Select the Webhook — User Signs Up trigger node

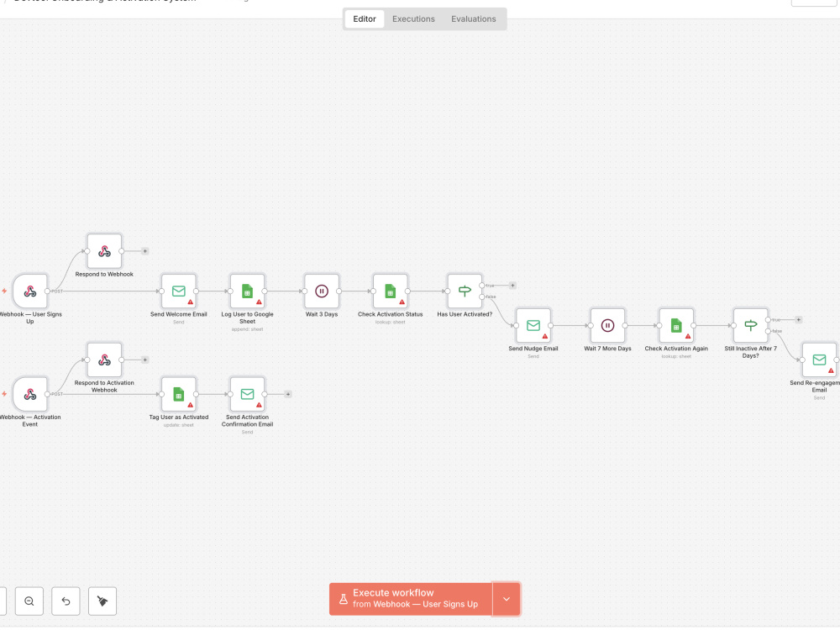pyautogui.click(x=30, y=291)
